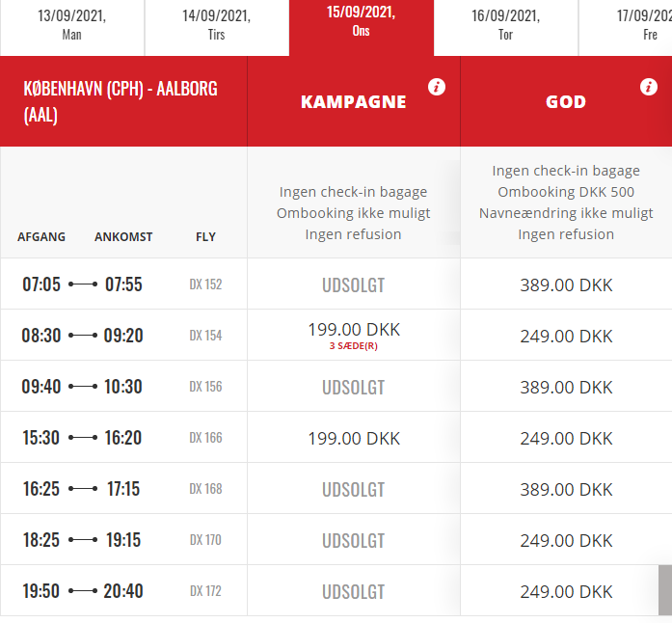This screenshot has height=623, width=672.
Task: Click the sold-out UDSOLGT cell for DX 152
Action: [x=354, y=284]
